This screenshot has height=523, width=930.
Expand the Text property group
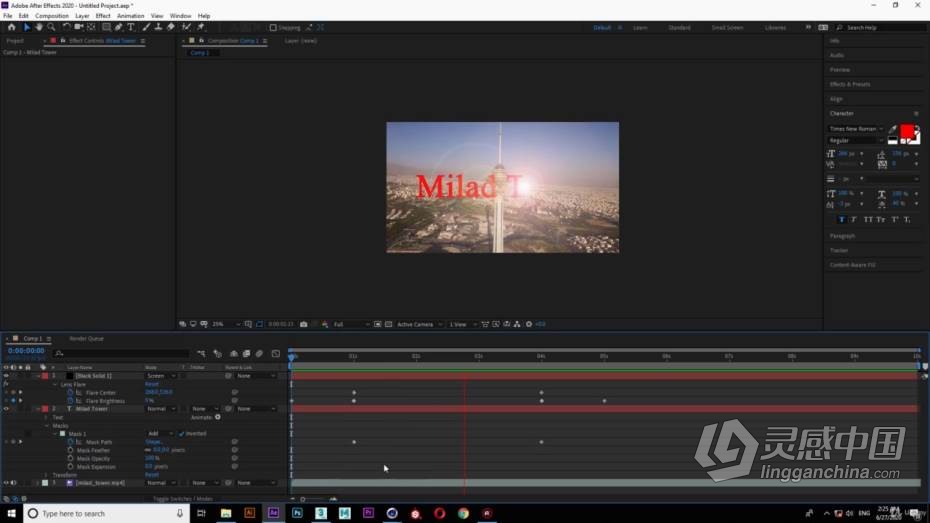point(46,417)
